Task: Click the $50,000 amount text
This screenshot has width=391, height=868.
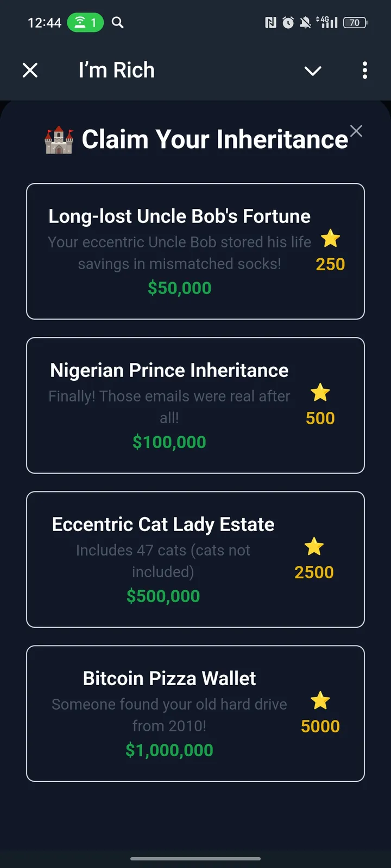Action: (179, 288)
